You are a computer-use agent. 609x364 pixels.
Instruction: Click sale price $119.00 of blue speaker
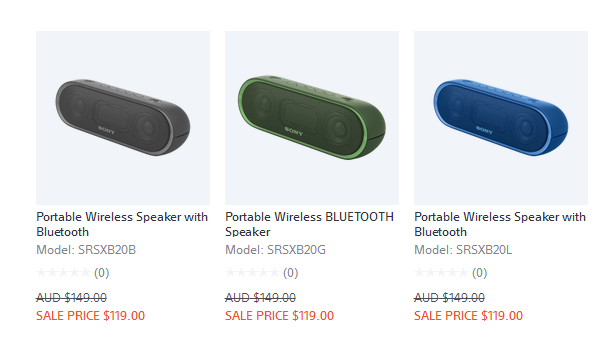click(x=468, y=316)
